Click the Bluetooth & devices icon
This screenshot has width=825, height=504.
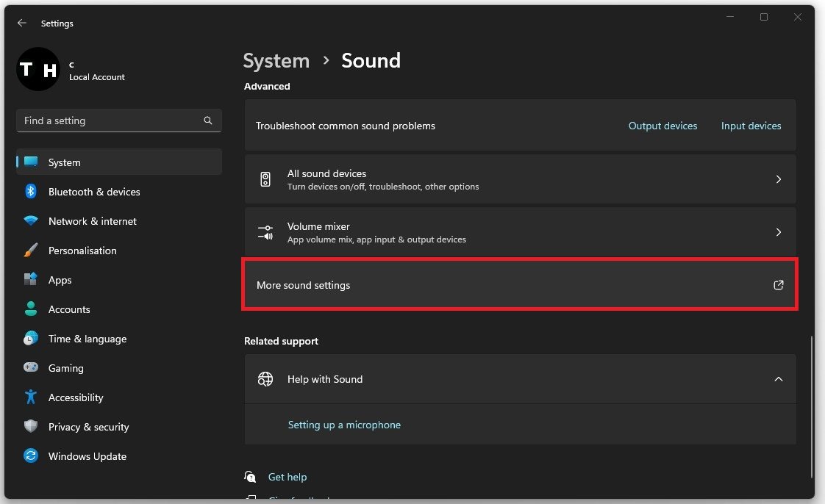[x=31, y=192]
